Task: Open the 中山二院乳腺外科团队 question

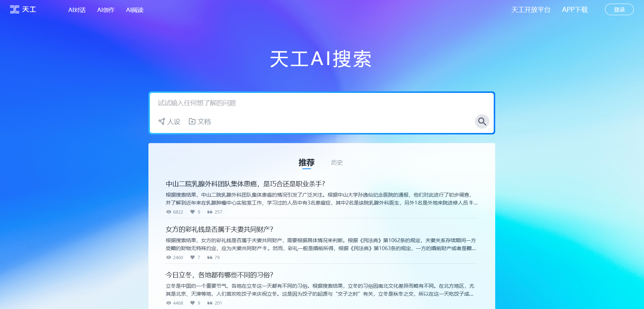Action: click(245, 184)
